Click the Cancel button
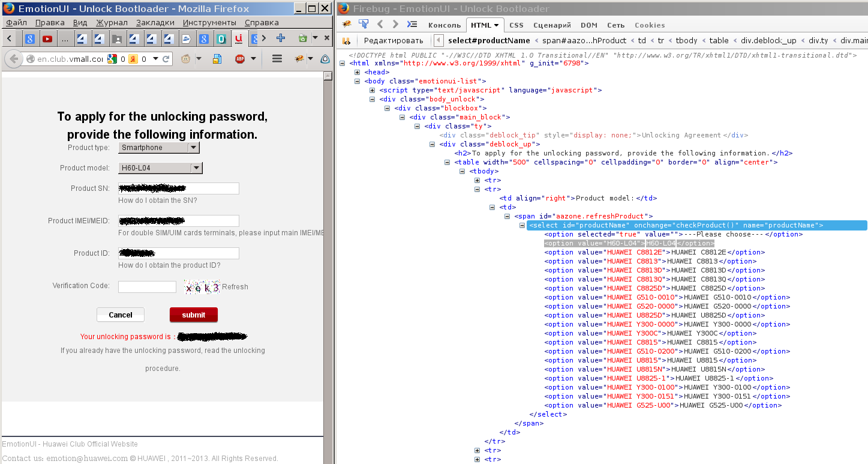This screenshot has height=464, width=868. pyautogui.click(x=121, y=315)
